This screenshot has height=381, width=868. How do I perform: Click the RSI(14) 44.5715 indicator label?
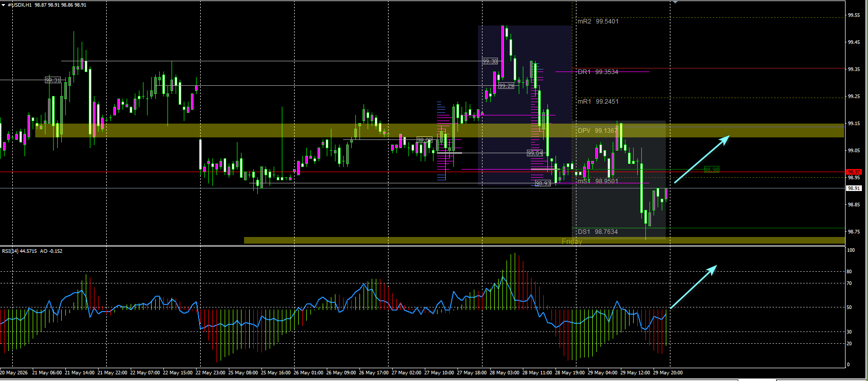point(19,251)
